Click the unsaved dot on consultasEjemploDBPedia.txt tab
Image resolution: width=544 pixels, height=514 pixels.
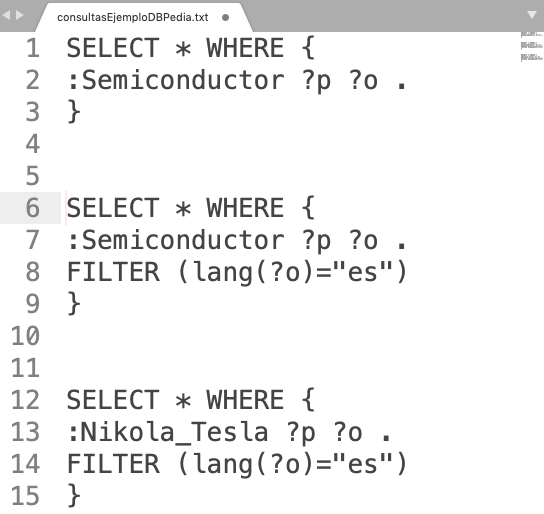pyautogui.click(x=226, y=17)
